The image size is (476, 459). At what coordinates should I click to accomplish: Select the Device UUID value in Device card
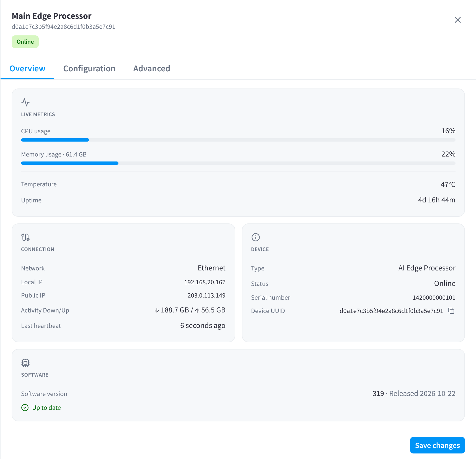click(391, 311)
